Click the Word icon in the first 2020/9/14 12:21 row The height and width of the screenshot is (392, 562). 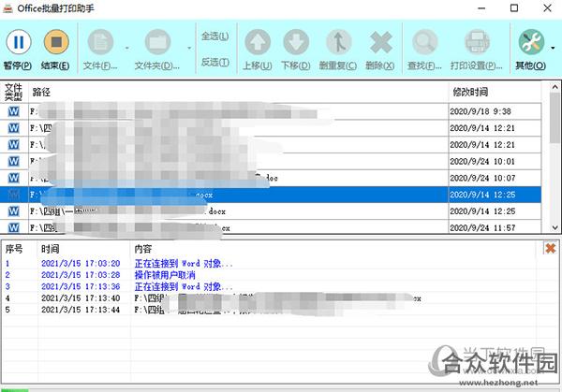14,128
